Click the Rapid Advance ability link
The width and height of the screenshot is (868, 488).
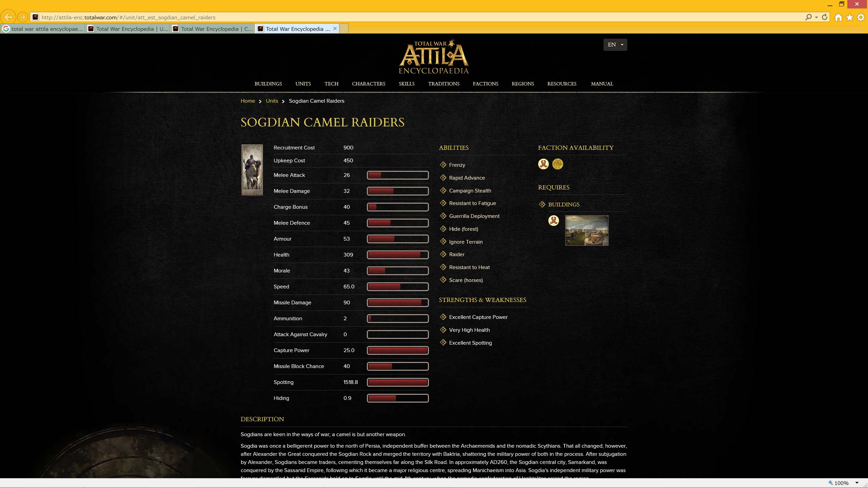(x=467, y=178)
